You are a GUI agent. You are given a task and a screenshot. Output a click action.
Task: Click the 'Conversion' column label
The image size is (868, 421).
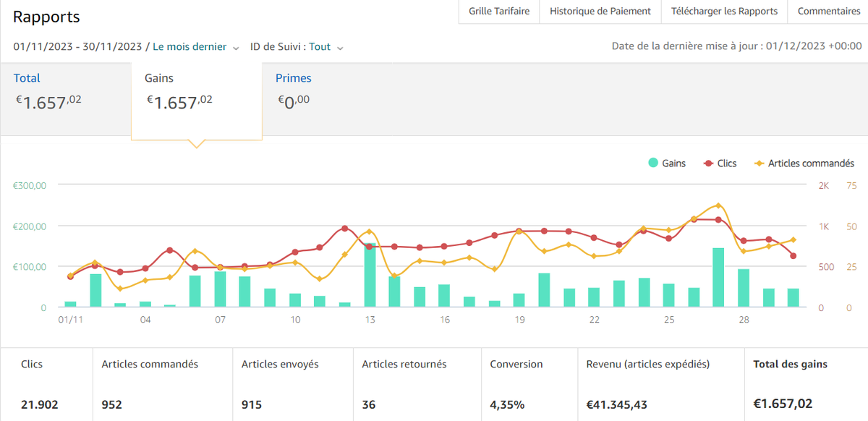pyautogui.click(x=516, y=365)
